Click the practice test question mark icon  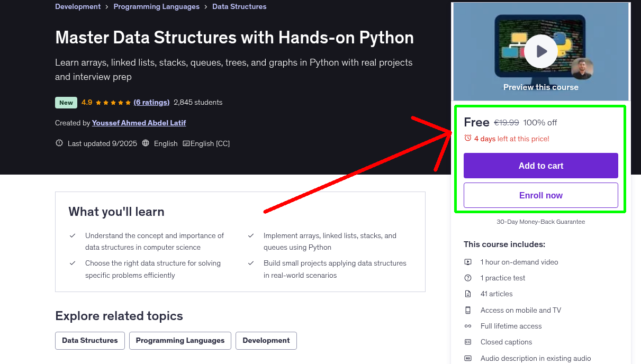pyautogui.click(x=468, y=278)
